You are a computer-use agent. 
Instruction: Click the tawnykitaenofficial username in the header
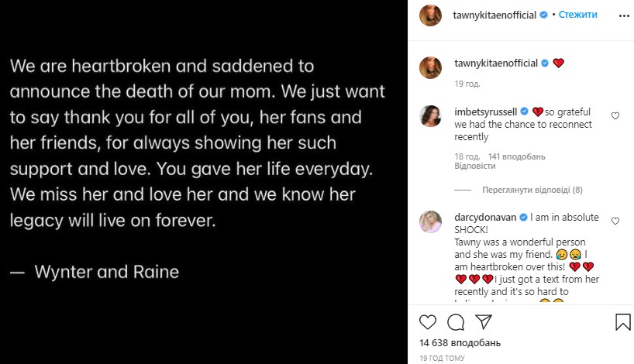[x=495, y=15]
